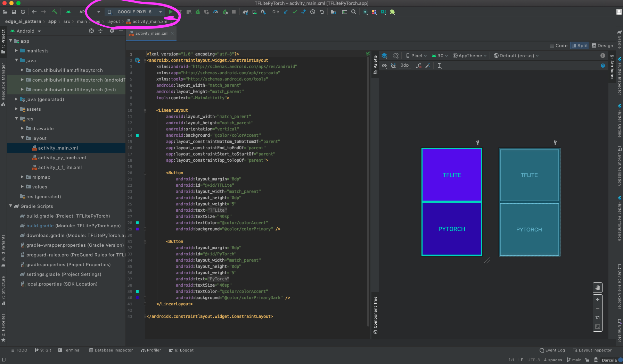Click 1:1 zoom to actual size
Screen dimensions: 623x364
coord(598,318)
